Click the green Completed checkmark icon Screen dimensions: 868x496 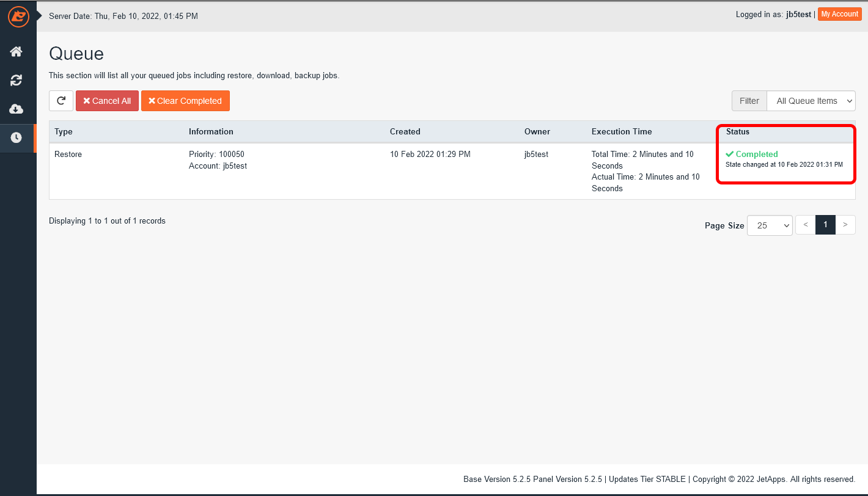[x=729, y=155]
